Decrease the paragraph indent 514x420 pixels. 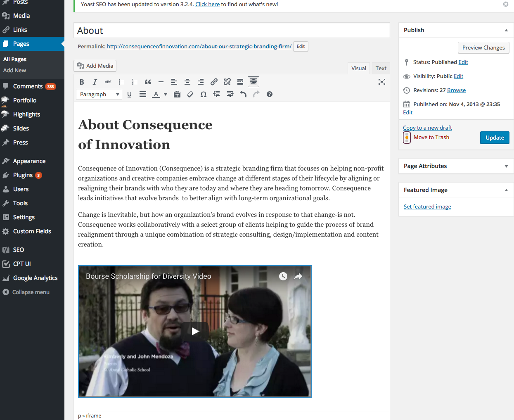pos(217,94)
